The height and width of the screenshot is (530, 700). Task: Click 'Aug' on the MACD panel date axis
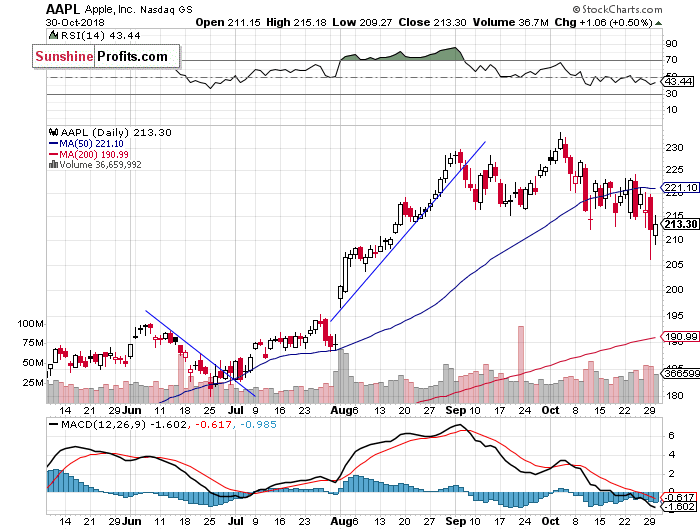tap(341, 522)
